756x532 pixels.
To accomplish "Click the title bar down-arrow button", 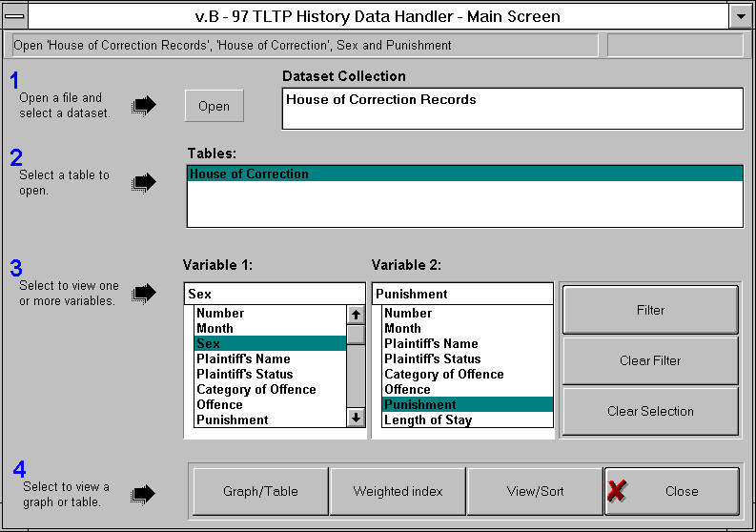I will [740, 16].
